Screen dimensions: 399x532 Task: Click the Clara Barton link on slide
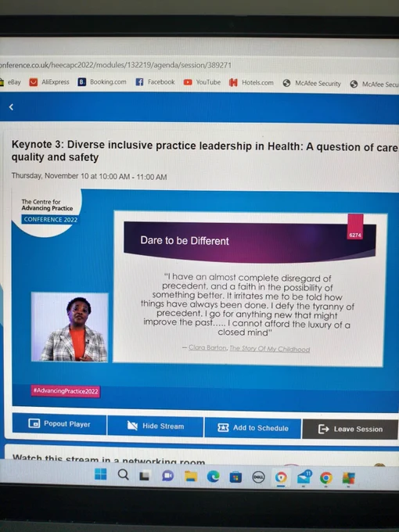207,347
